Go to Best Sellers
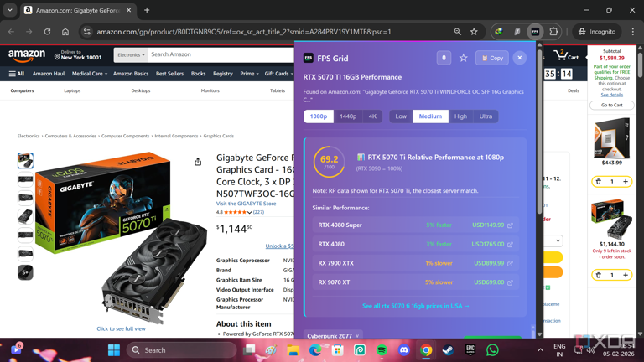The image size is (644, 362). [x=169, y=74]
